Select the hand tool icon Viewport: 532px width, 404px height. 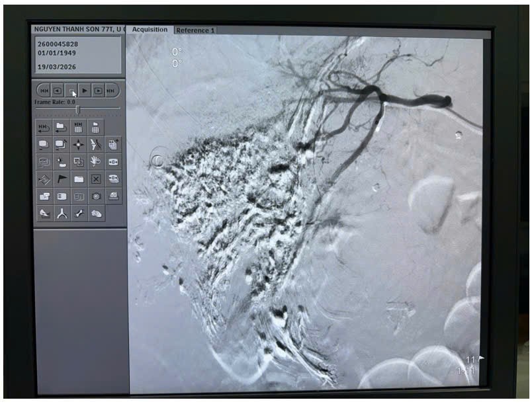click(95, 161)
